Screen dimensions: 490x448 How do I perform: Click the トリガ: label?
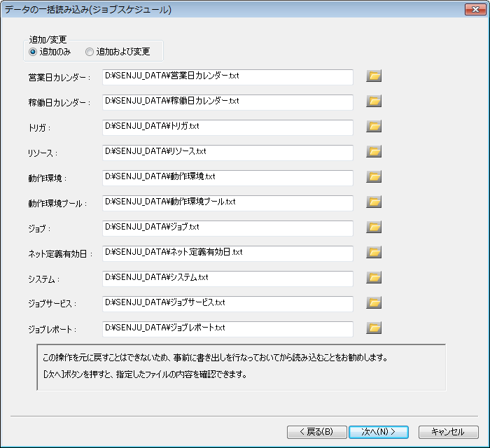[39, 128]
